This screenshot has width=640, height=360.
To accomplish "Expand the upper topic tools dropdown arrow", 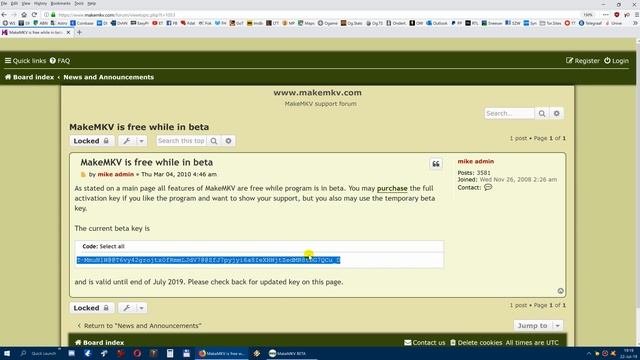I will [x=141, y=141].
